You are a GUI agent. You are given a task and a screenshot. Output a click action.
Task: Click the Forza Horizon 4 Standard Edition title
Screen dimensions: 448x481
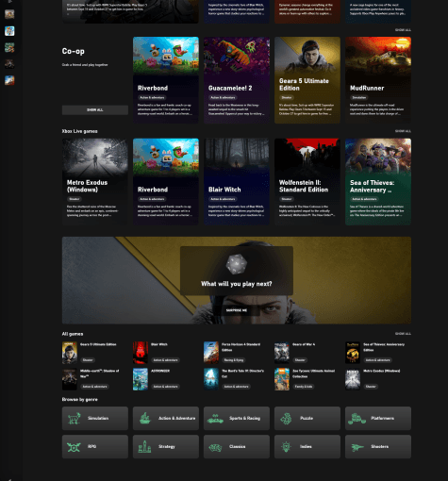coord(241,347)
